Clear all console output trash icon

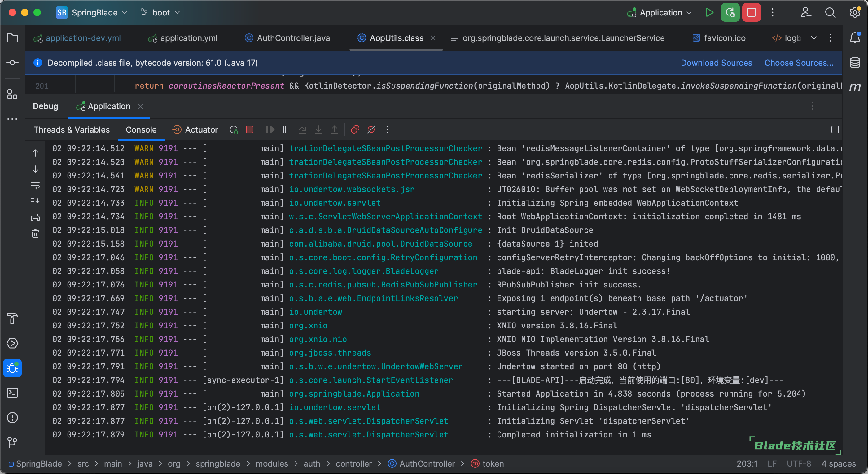[35, 234]
